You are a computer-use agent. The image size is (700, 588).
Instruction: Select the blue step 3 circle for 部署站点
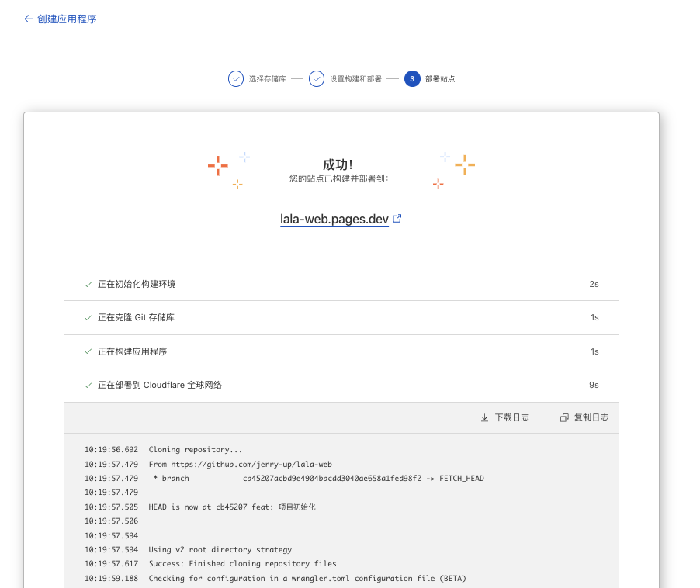click(x=412, y=78)
